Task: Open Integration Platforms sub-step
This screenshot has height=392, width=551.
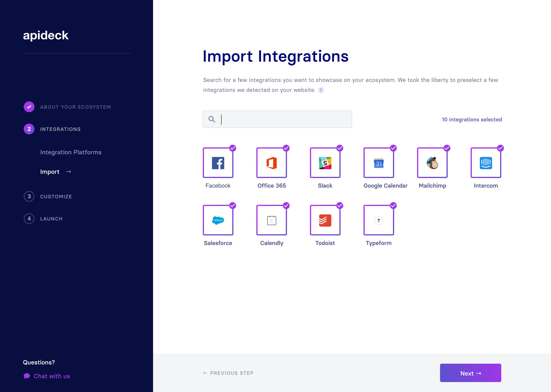Action: [71, 152]
